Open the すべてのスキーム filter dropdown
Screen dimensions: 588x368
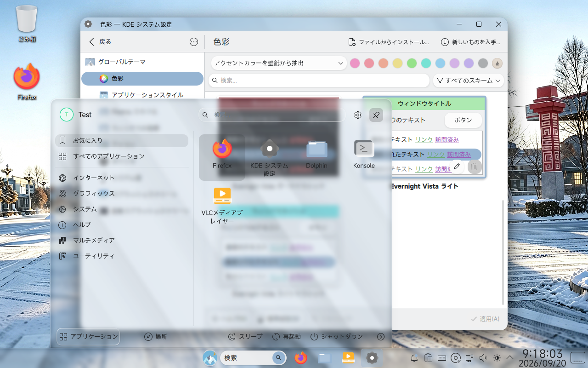click(x=469, y=80)
